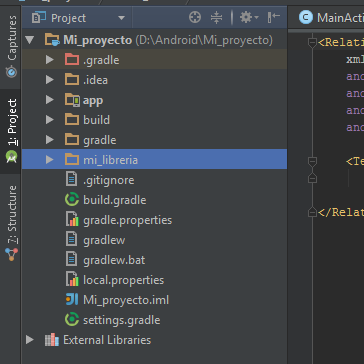Screen dimensions: 364x364
Task: Click the Mi_proyecto project folder icon
Action: point(52,40)
